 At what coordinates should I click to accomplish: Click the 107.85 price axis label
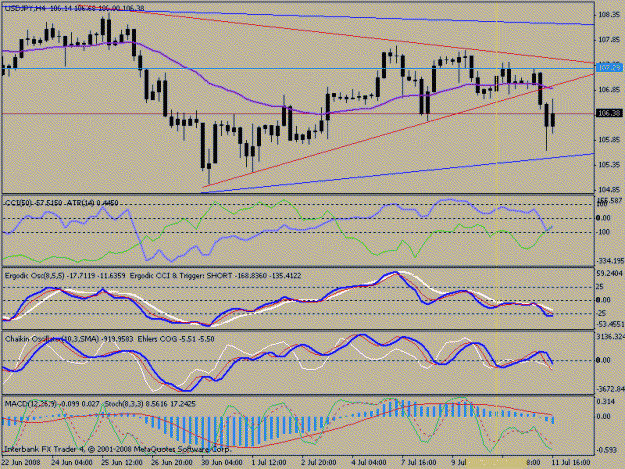pyautogui.click(x=608, y=39)
